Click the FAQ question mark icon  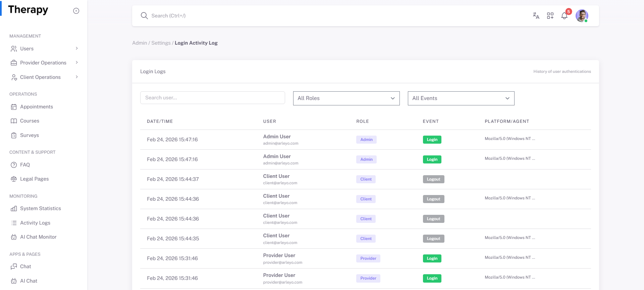[x=14, y=165]
